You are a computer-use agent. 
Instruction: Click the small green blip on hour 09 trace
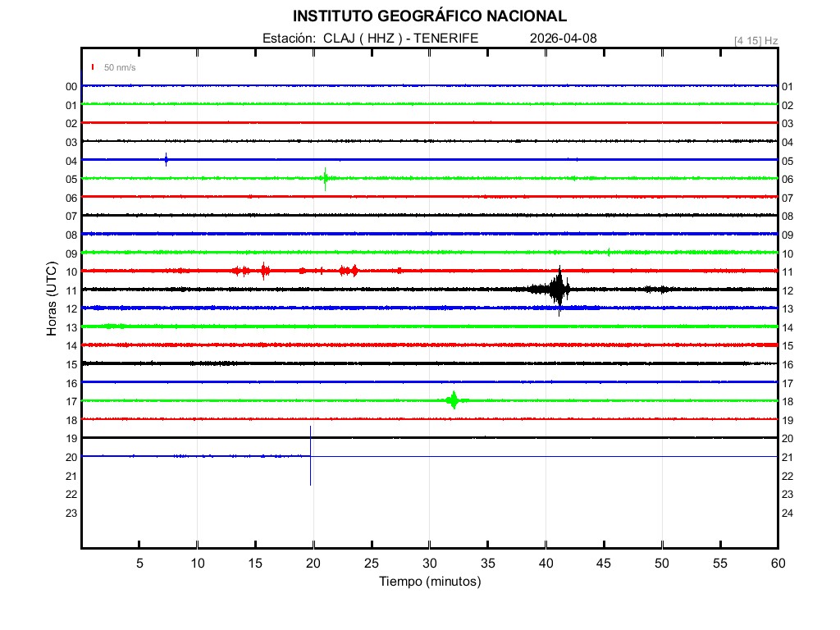[x=608, y=252]
